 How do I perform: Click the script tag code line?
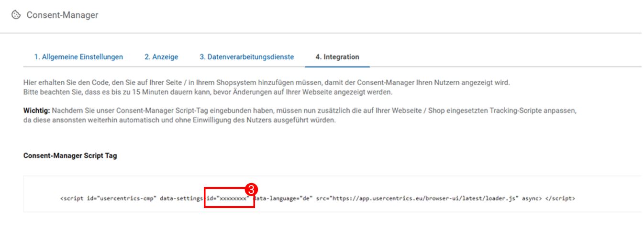pos(318,198)
